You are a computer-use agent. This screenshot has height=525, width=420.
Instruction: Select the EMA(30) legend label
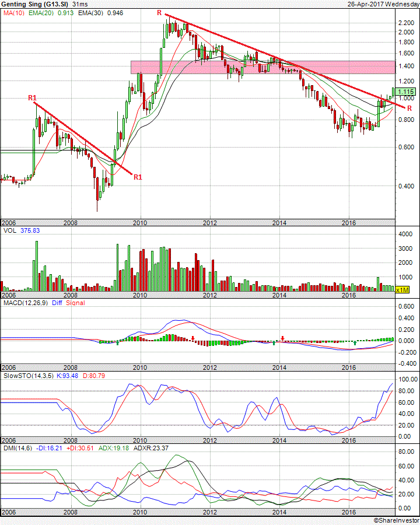(x=91, y=13)
